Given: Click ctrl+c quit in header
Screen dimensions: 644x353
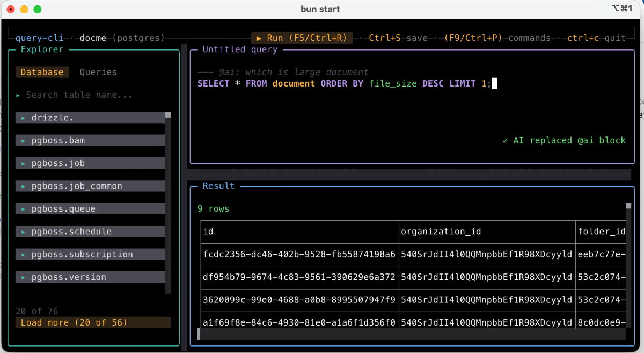Looking at the screenshot, I should pos(596,38).
